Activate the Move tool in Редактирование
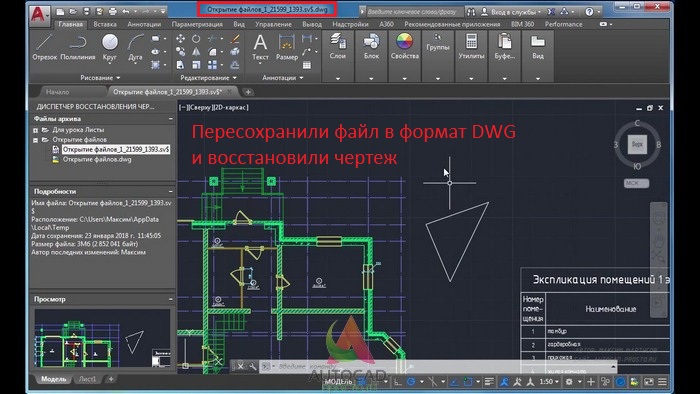The image size is (700, 394). [x=180, y=39]
